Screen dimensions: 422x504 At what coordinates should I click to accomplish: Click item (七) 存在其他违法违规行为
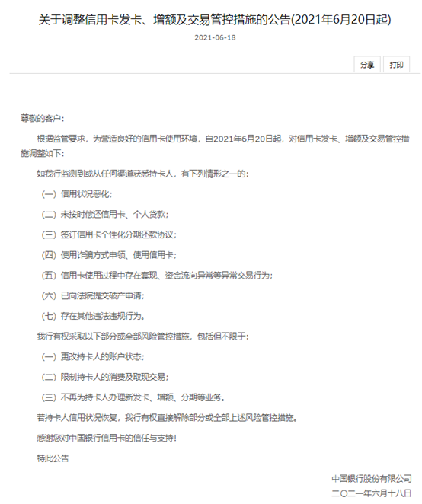point(93,316)
